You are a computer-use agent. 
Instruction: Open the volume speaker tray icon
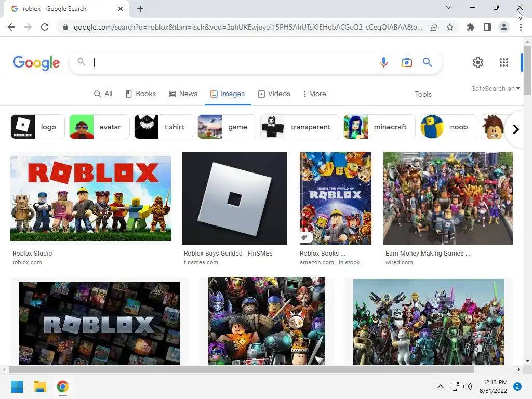coord(468,387)
